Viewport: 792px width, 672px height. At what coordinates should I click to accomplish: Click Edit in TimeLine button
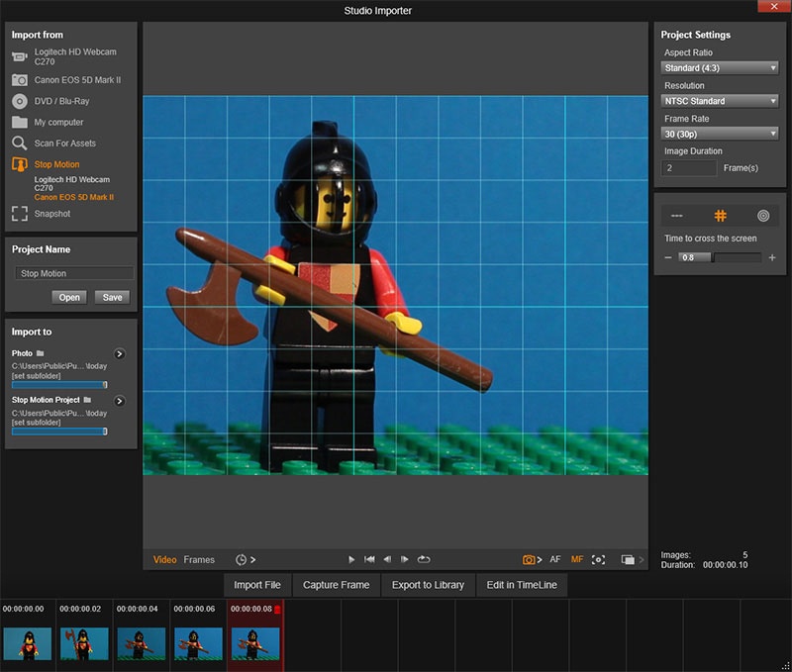522,585
